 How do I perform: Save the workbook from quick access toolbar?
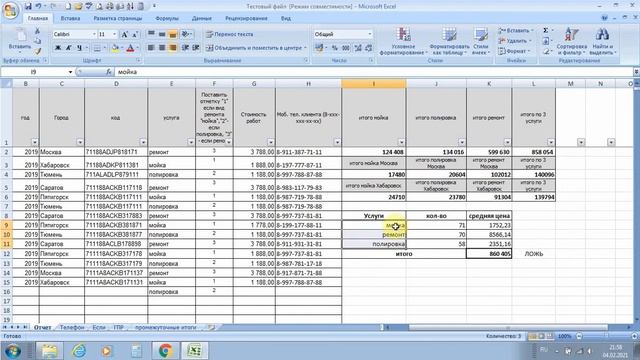coord(28,6)
